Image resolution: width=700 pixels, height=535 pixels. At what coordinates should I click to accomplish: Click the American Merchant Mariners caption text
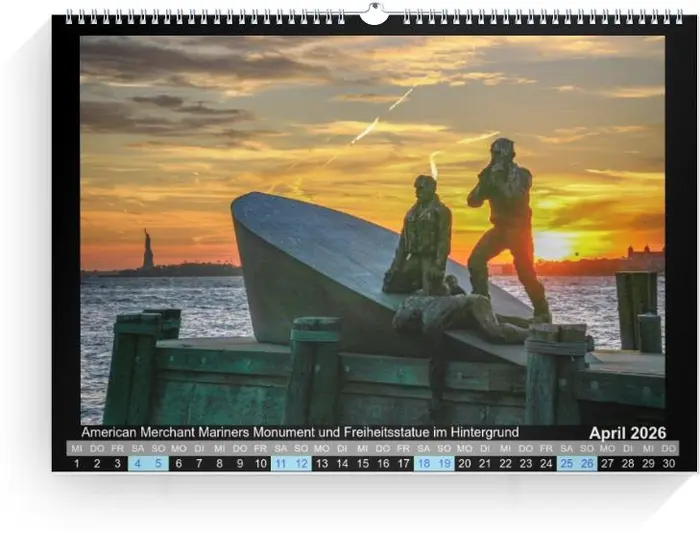300,432
